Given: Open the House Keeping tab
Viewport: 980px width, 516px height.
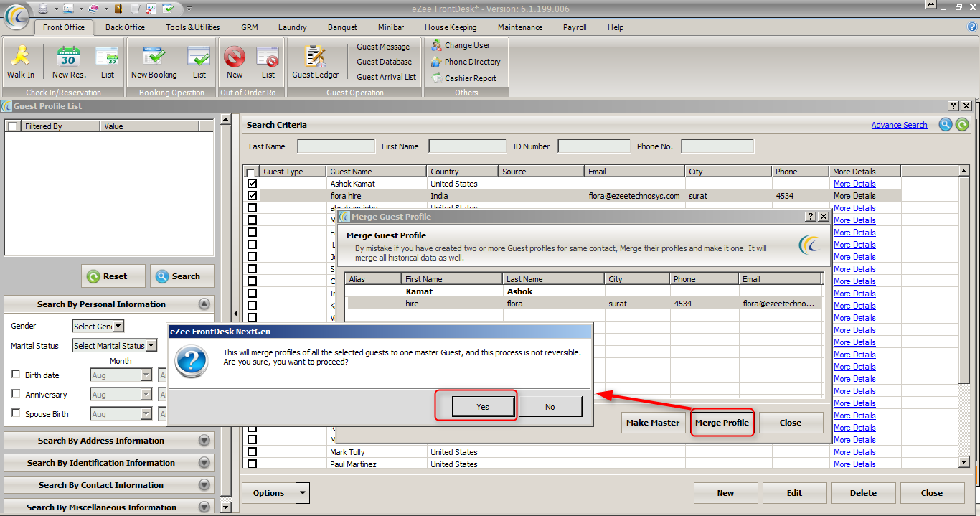Looking at the screenshot, I should [x=451, y=27].
